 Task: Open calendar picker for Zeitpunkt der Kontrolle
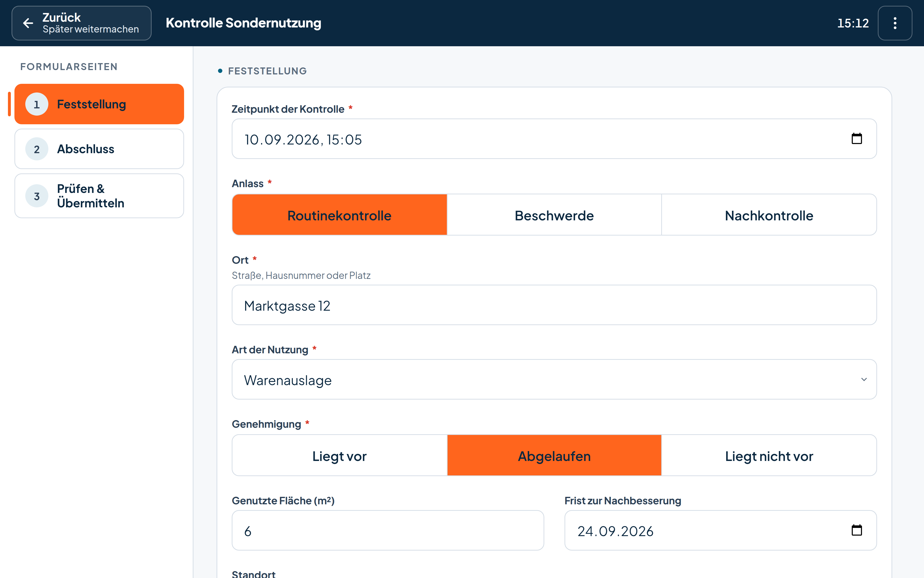tap(856, 139)
